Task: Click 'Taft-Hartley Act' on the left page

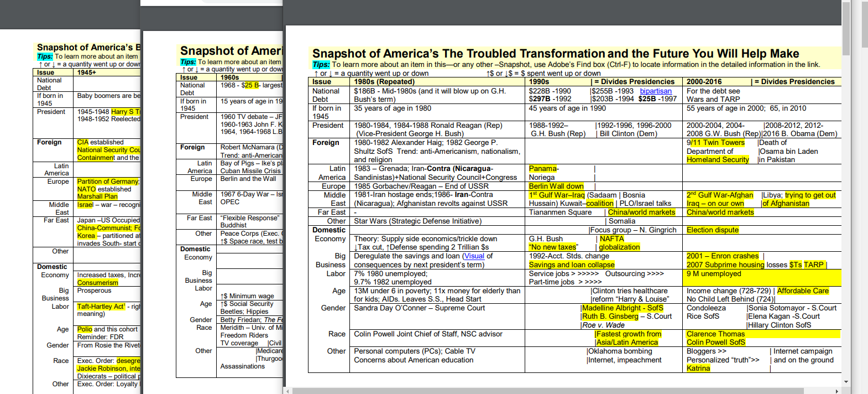Action: coord(100,307)
